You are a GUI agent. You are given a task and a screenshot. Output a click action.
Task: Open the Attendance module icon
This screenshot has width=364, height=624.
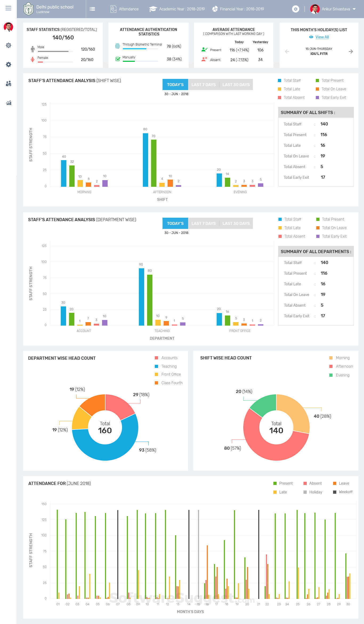(113, 9)
